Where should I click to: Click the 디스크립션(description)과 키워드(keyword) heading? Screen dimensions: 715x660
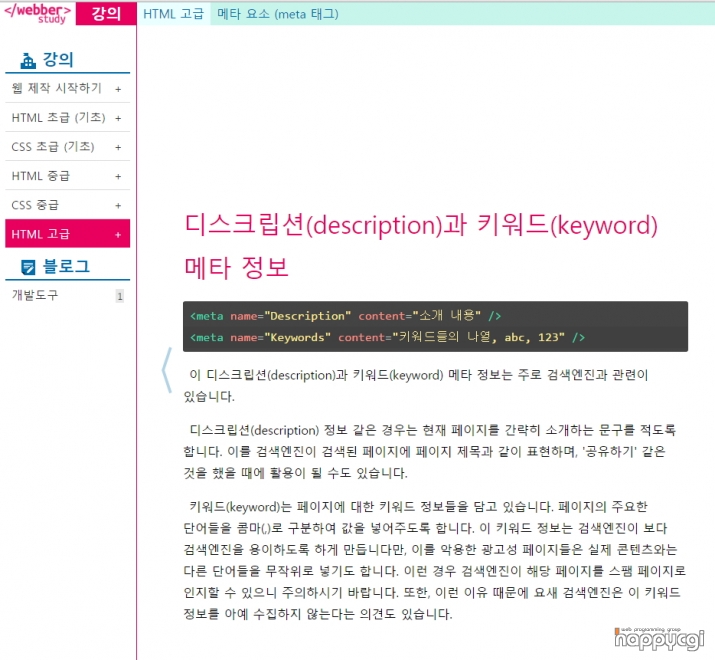(421, 245)
